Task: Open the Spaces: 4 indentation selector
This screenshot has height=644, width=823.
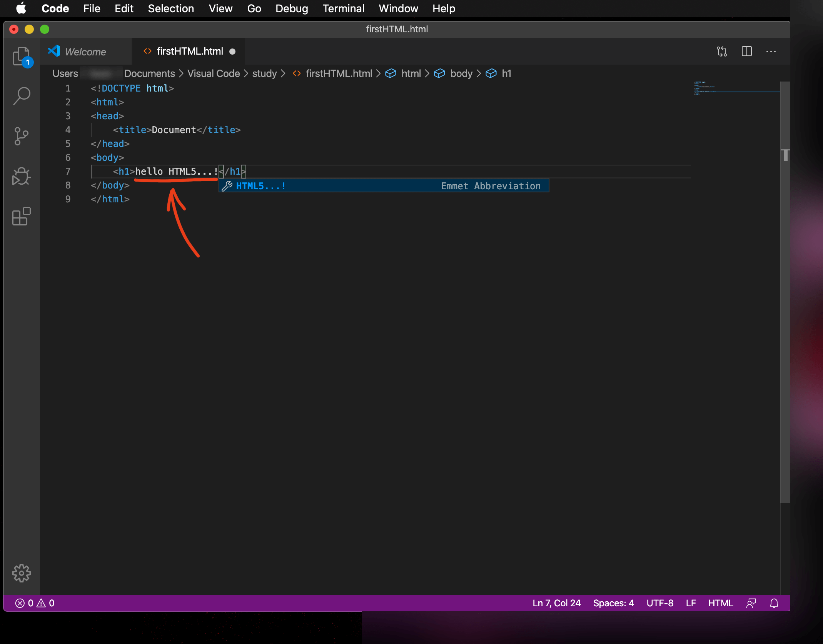Action: point(613,603)
